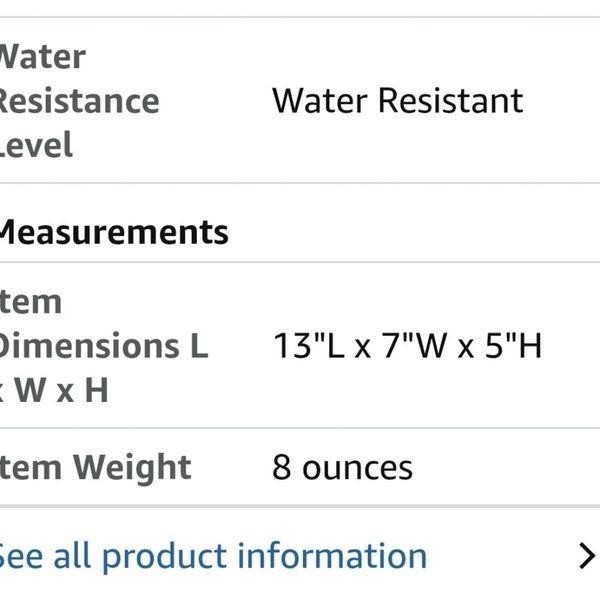Open the See all product information link
Screen dimensions: 600x600
tap(213, 556)
